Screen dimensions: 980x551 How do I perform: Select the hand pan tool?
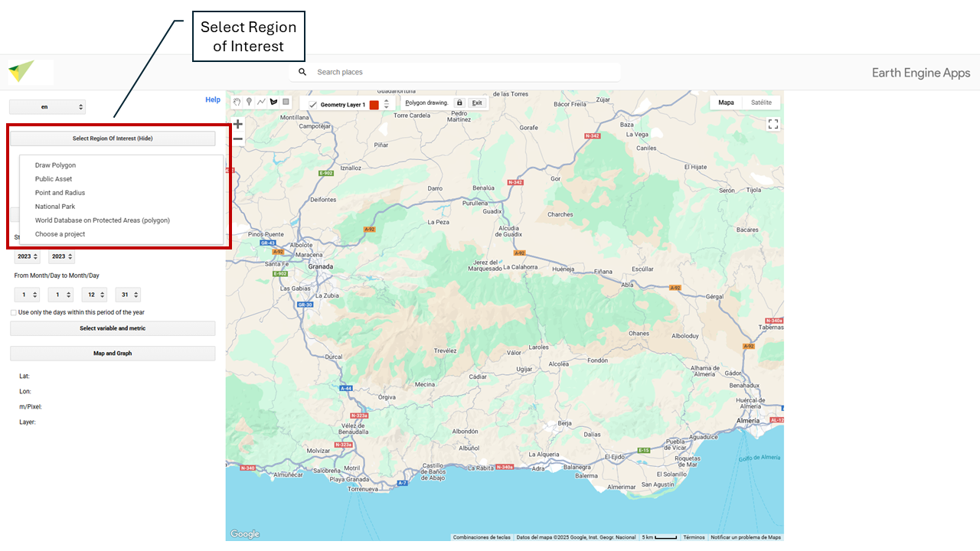pos(237,102)
